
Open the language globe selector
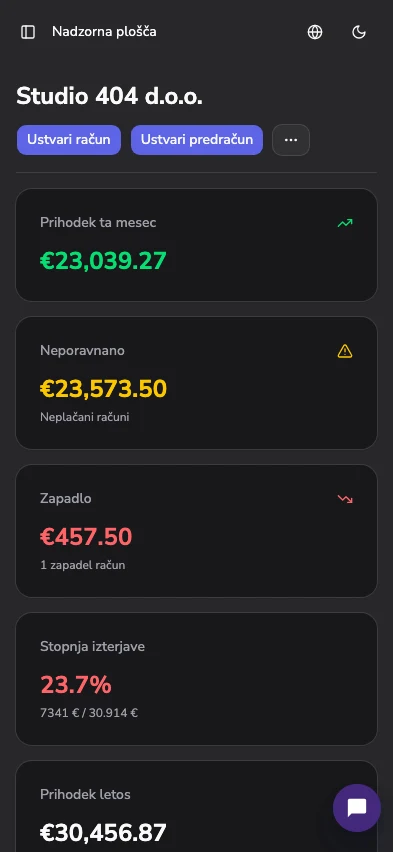[315, 32]
